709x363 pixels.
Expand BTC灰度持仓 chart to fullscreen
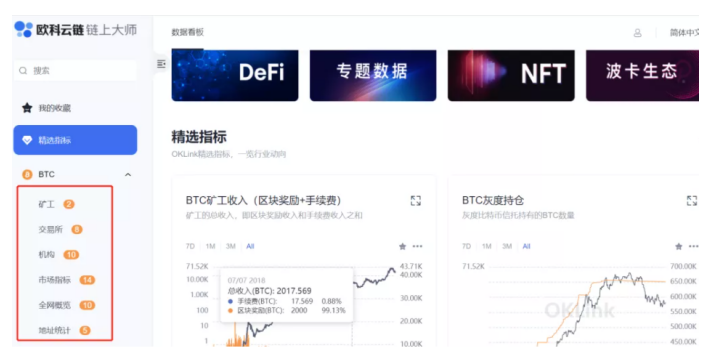click(x=692, y=200)
